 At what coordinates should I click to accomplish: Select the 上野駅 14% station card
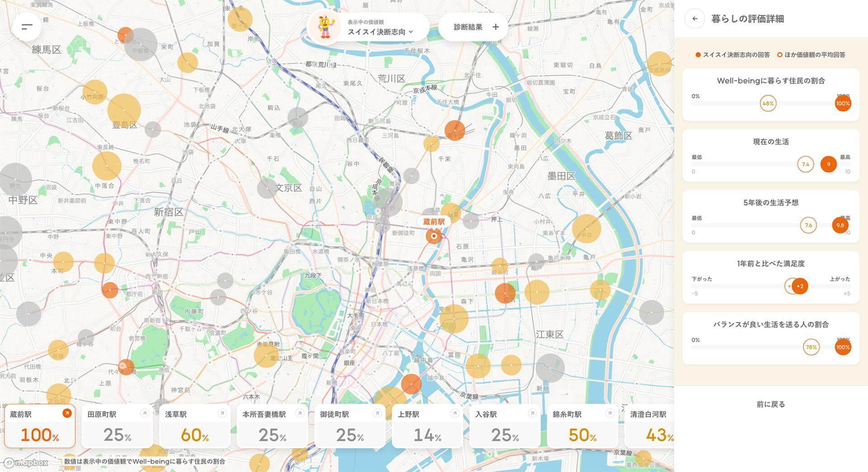[x=427, y=427]
